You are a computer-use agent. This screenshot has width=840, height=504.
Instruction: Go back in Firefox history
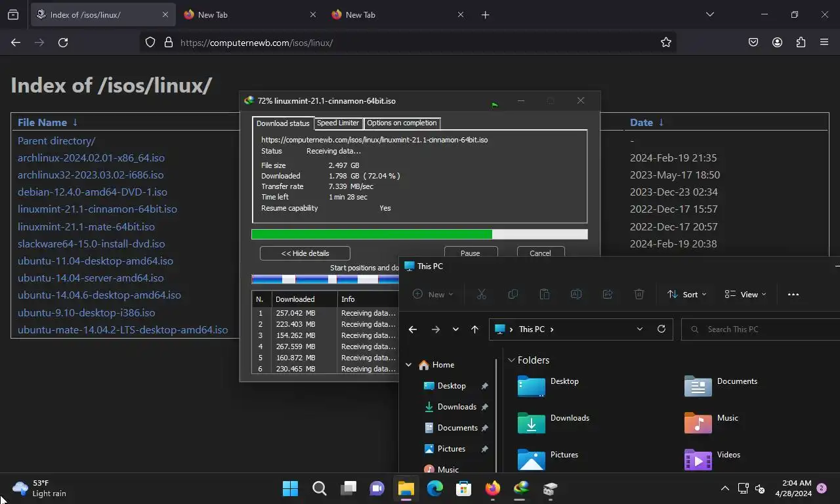click(x=16, y=42)
